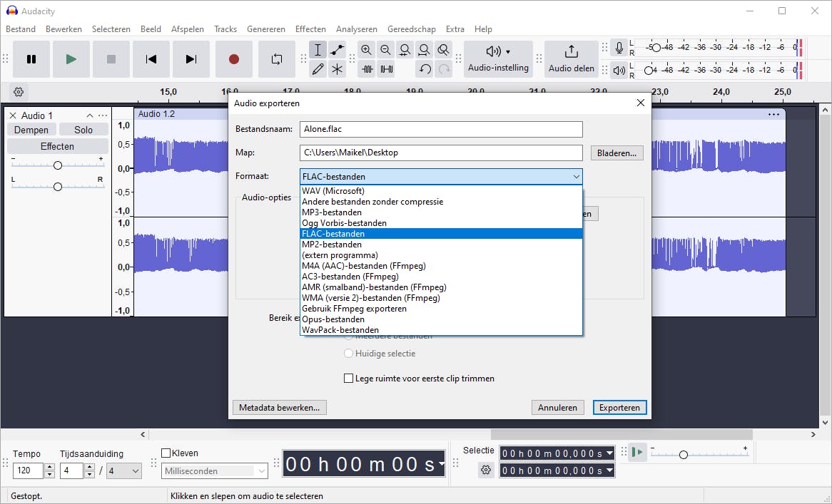Click the microphone record meter icon
832x504 pixels.
(619, 48)
